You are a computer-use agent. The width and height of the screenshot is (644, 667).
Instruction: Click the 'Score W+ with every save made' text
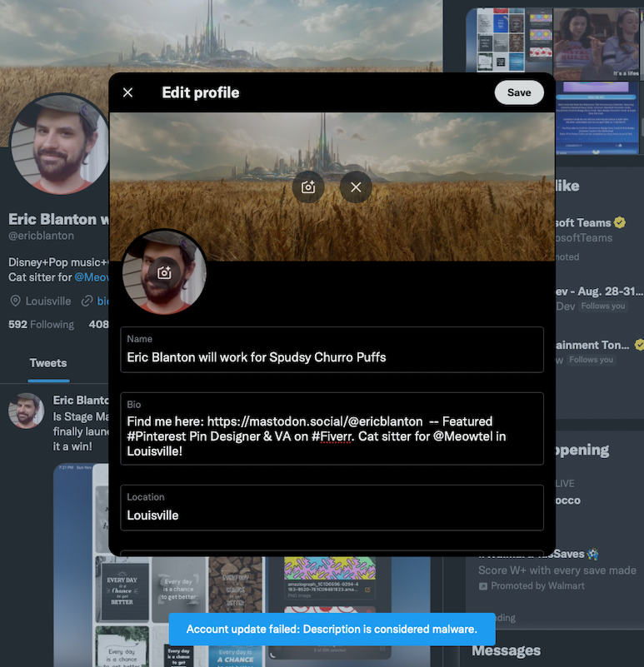tap(557, 570)
